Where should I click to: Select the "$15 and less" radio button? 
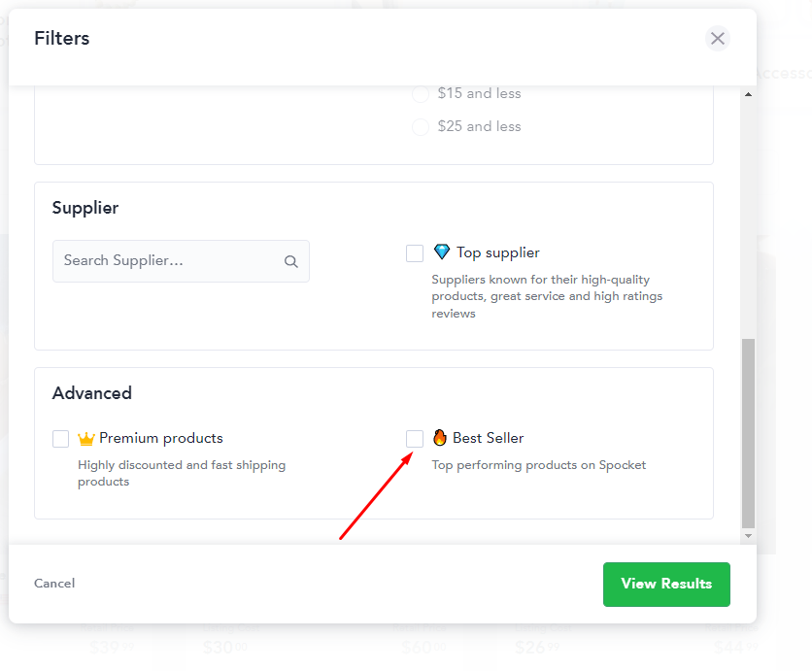click(421, 94)
